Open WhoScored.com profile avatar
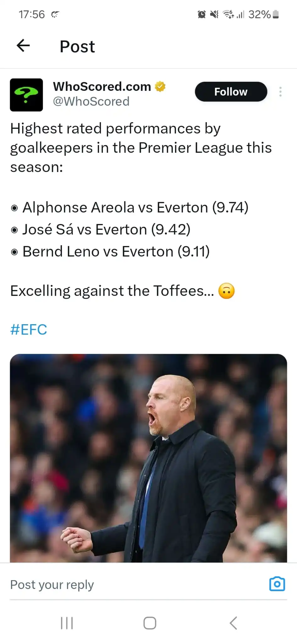Image resolution: width=297 pixels, height=644 pixels. (x=26, y=95)
